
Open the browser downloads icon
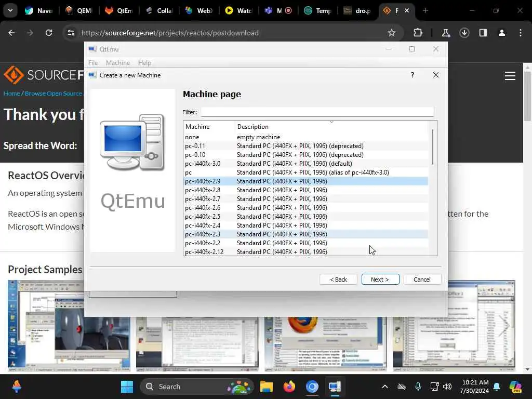(464, 33)
